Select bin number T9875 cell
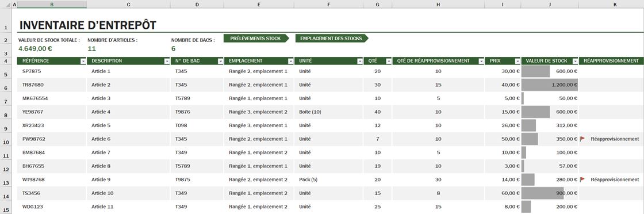Image resolution: width=644 pixels, height=214 pixels. pyautogui.click(x=197, y=179)
